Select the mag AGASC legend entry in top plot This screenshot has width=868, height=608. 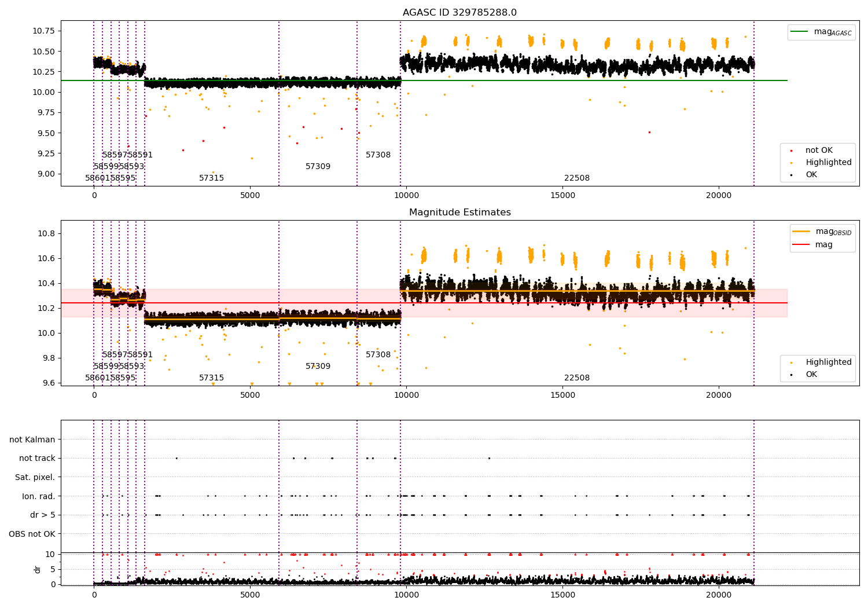coord(821,32)
